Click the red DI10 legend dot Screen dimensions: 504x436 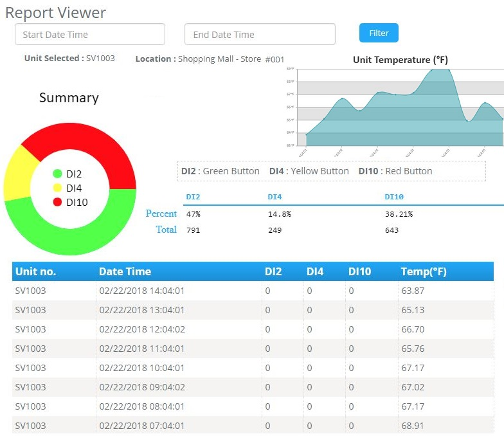coord(57,202)
